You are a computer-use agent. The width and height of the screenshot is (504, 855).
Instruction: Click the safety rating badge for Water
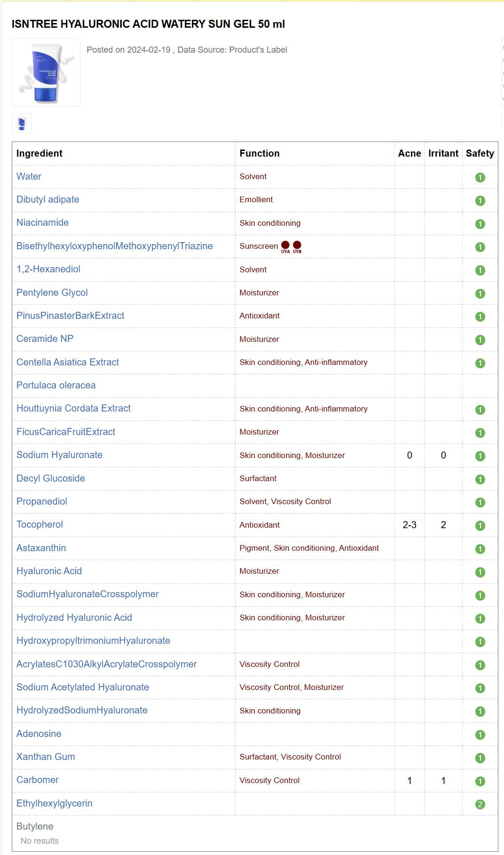[x=480, y=177]
